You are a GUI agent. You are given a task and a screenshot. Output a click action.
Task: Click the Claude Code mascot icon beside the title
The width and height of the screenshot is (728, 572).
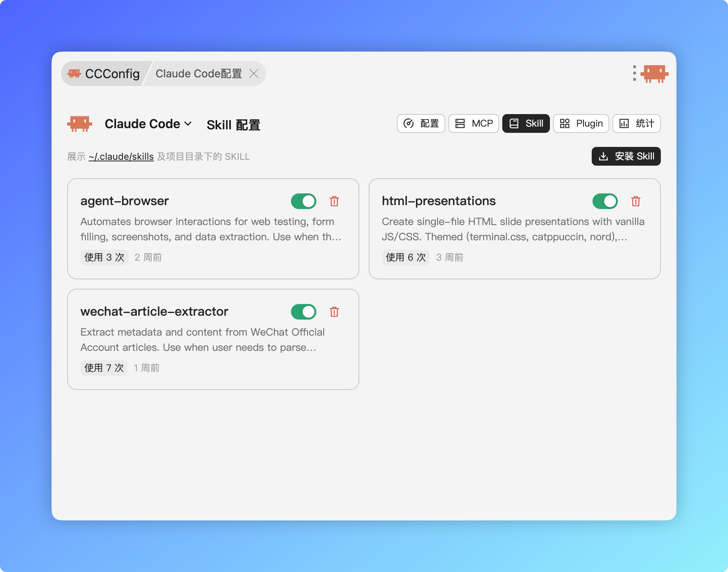80,124
